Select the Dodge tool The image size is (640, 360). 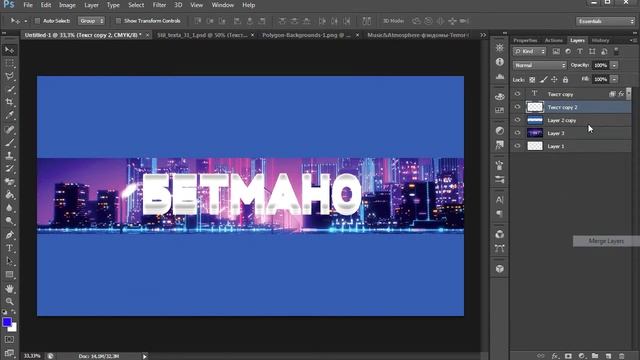coord(10,221)
